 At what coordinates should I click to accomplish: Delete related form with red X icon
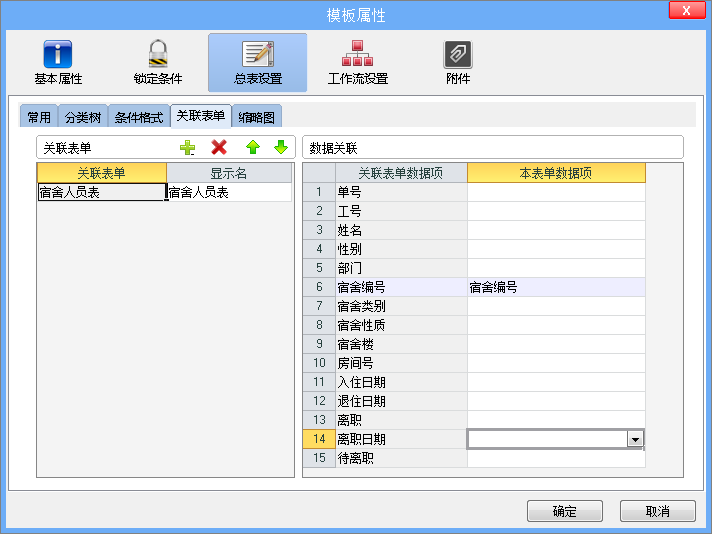click(219, 148)
